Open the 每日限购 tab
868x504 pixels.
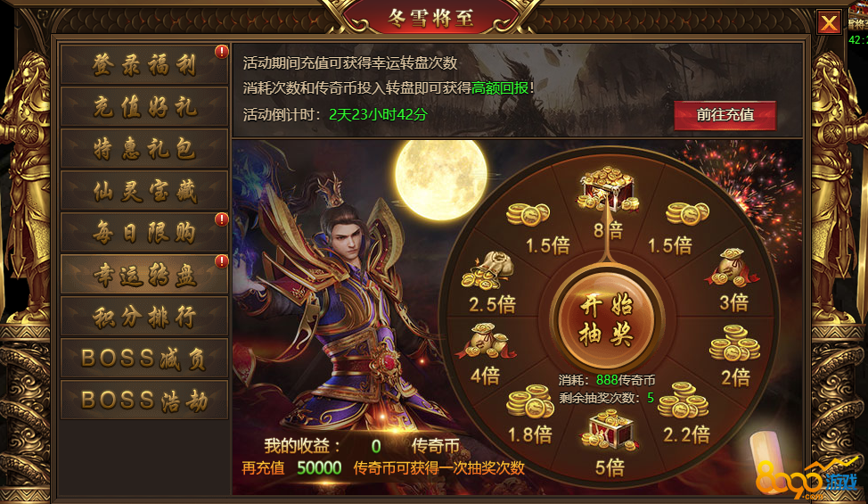144,233
